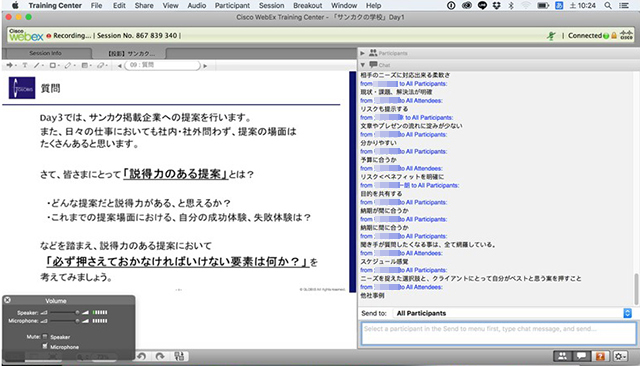
Task: Adjust the Speaker volume slider
Action: 64,312
